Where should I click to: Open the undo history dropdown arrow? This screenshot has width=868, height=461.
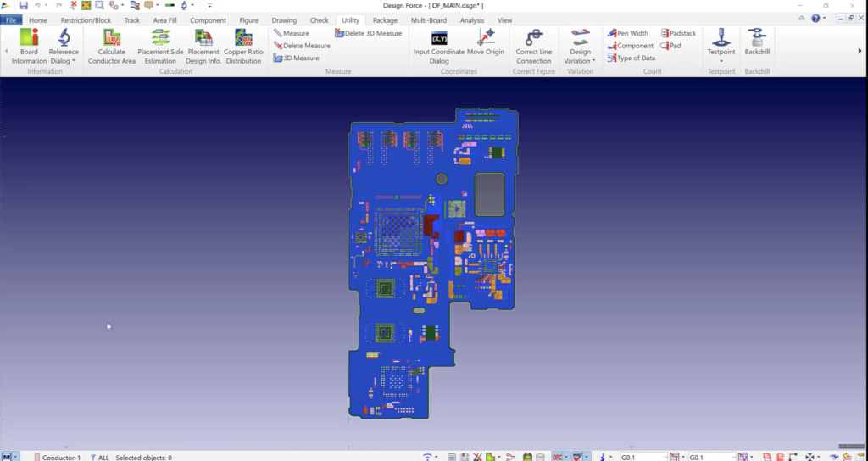(x=46, y=6)
